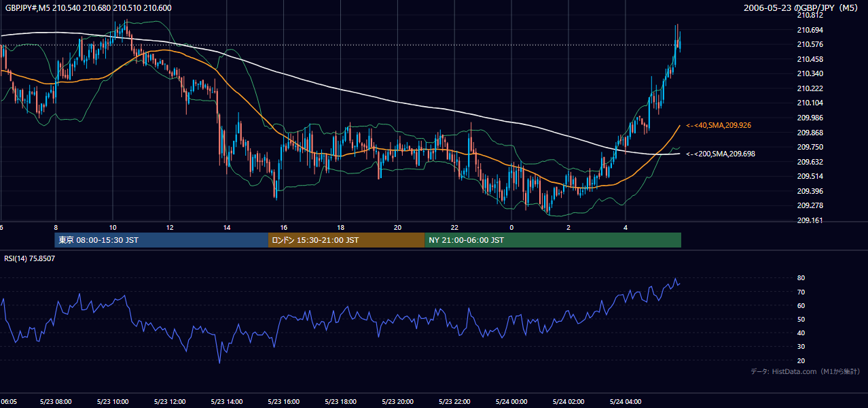Click the 5/23 18:00 time axis label
Screen dimensions: 868x408
pos(340,401)
